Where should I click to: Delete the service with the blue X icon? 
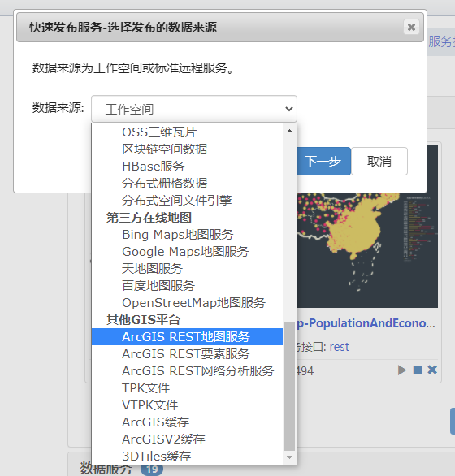[432, 370]
